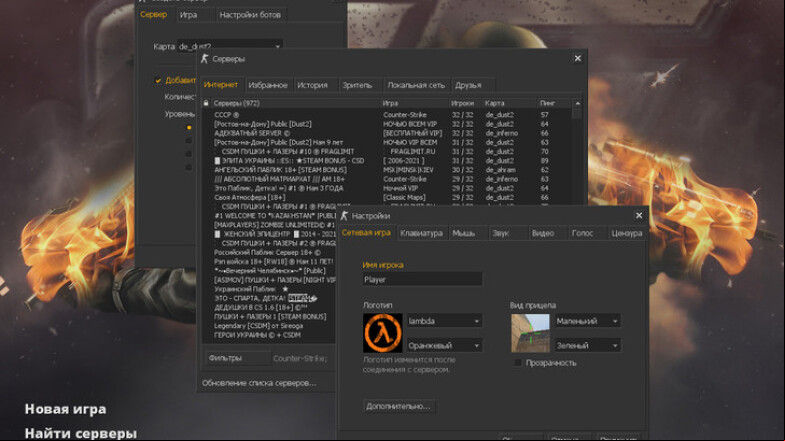The width and height of the screenshot is (785, 441).
Task: Open the Маленький crosshair size dropdown
Action: tap(587, 321)
